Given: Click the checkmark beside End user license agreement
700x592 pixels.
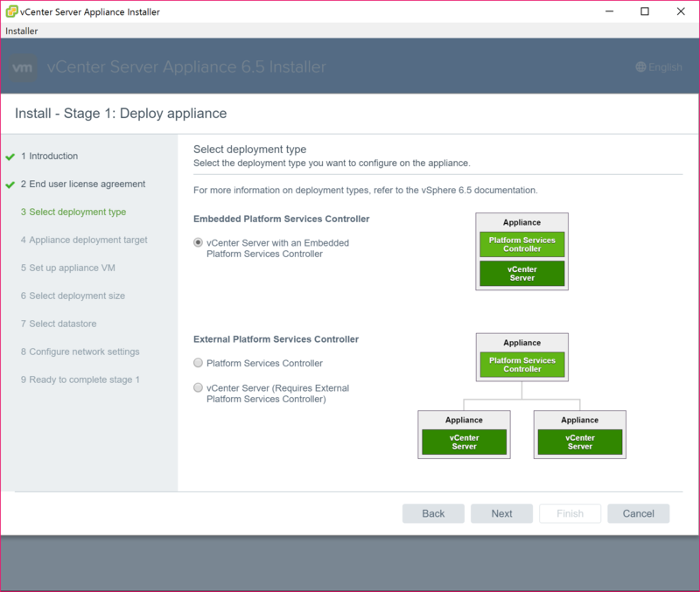Looking at the screenshot, I should (x=10, y=185).
